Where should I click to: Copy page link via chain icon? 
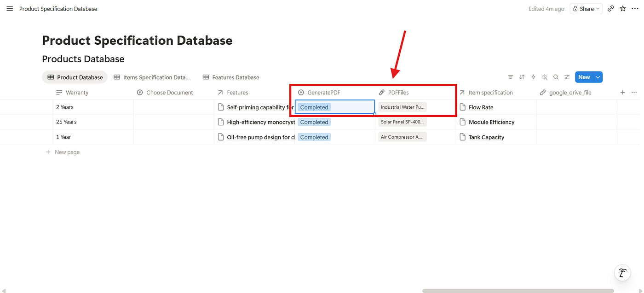point(610,9)
